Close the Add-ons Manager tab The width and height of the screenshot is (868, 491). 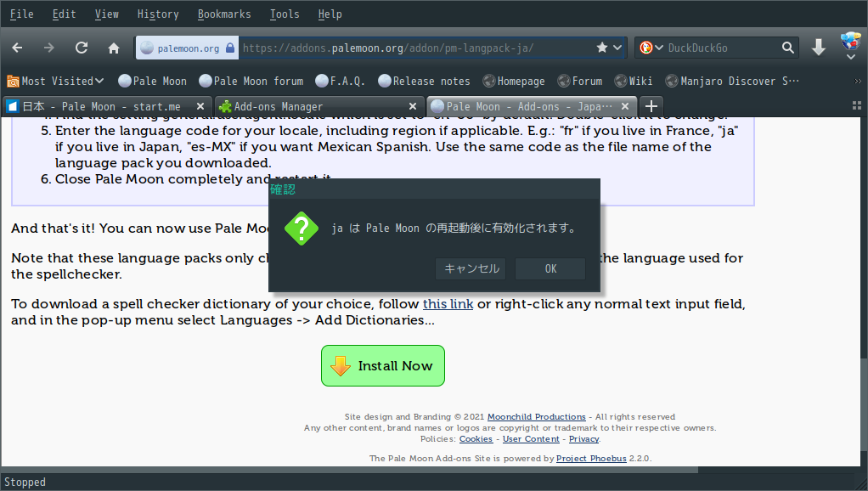coord(413,106)
